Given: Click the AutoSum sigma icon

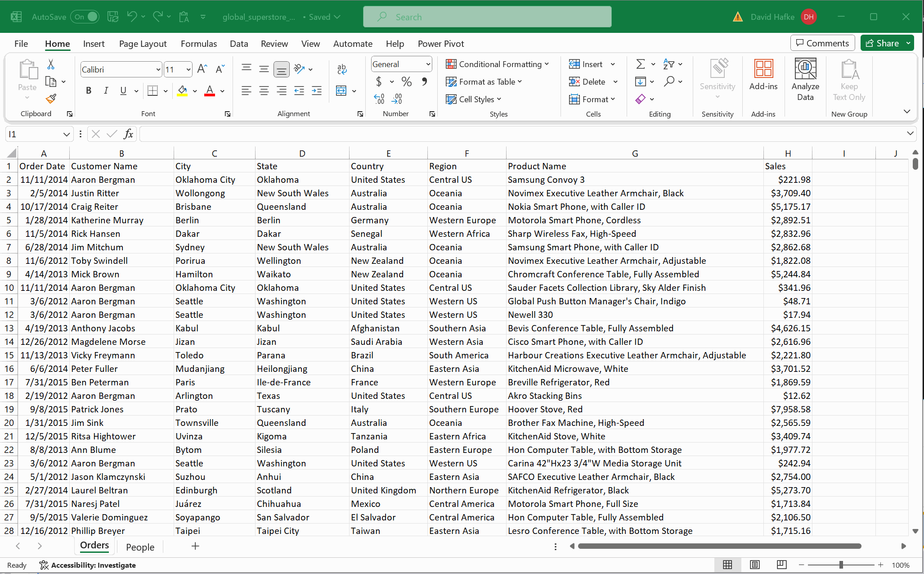Looking at the screenshot, I should pyautogui.click(x=640, y=64).
